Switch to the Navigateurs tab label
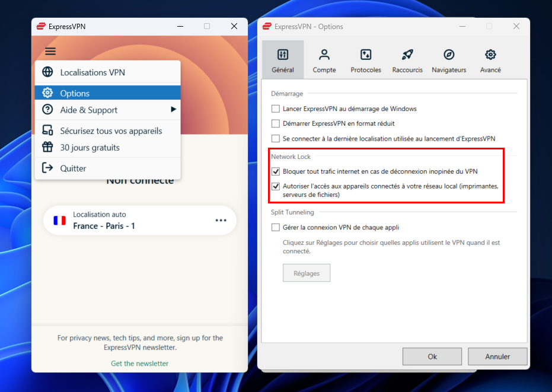Screen dimensions: 552x392 [x=449, y=70]
